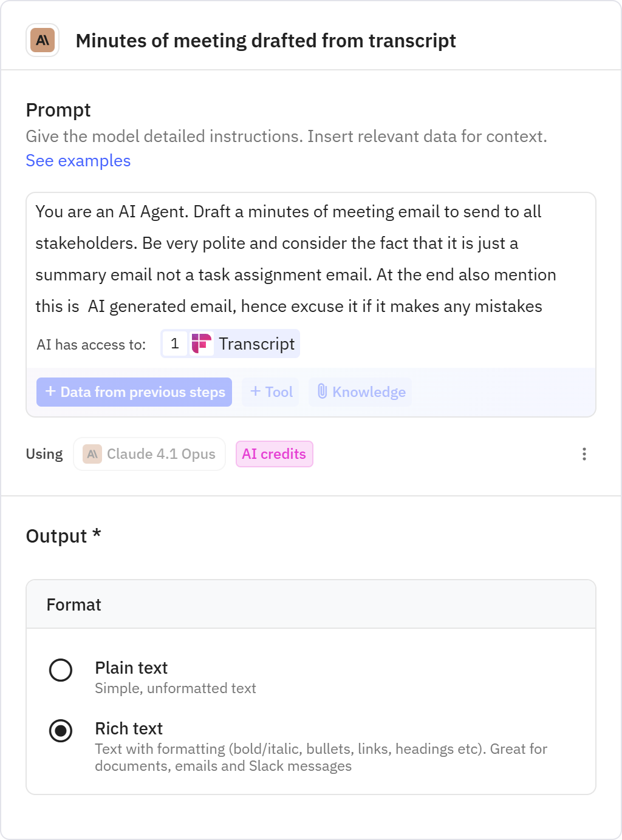622x840 pixels.
Task: Open the See examples link
Action: point(78,161)
